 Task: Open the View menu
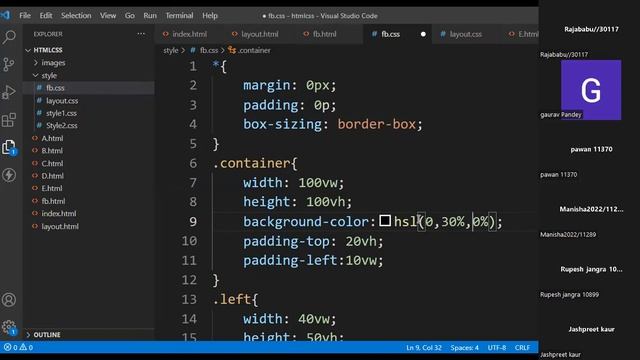(108, 16)
